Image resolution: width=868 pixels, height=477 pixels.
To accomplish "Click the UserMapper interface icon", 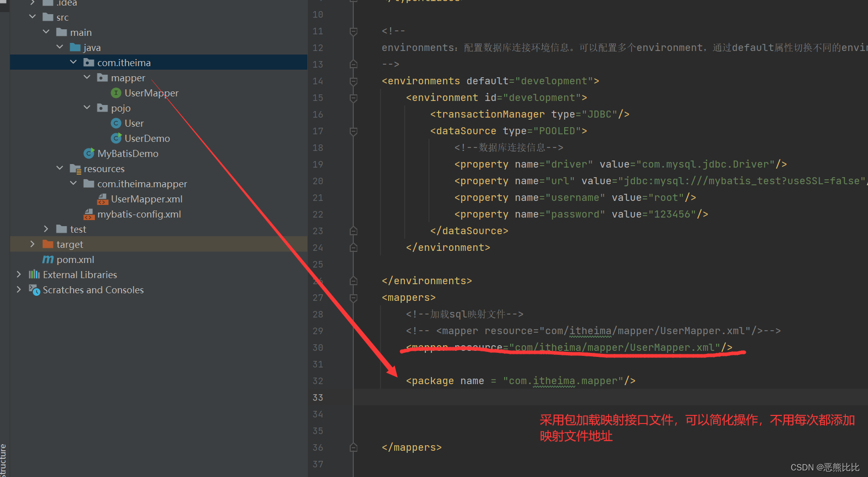I will point(116,93).
